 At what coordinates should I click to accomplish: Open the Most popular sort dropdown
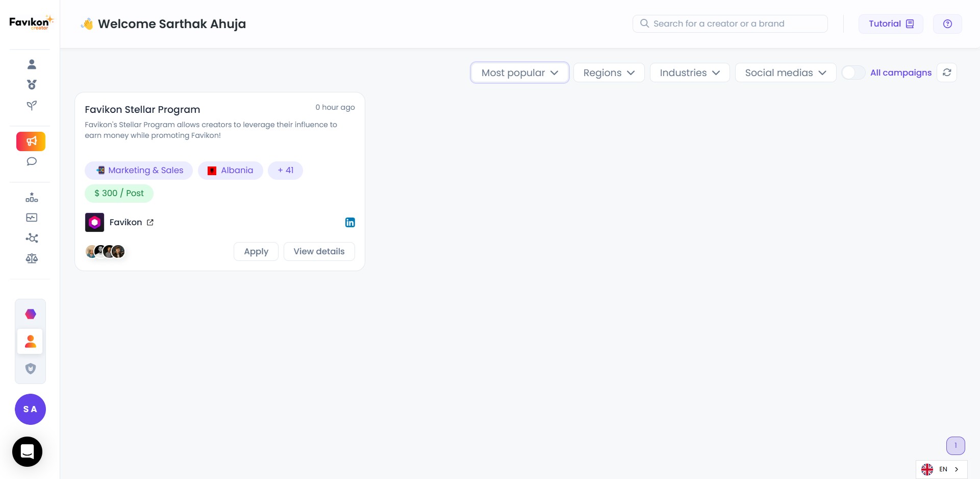coord(519,73)
